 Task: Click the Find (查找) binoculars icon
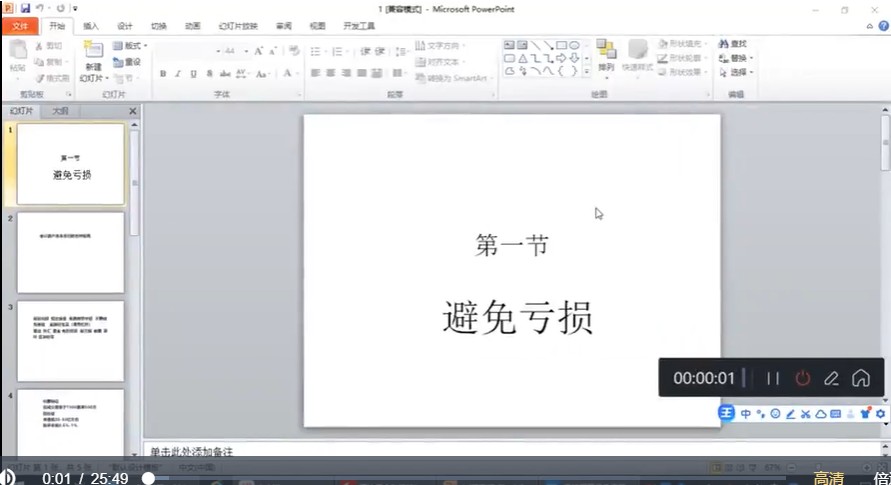point(724,44)
